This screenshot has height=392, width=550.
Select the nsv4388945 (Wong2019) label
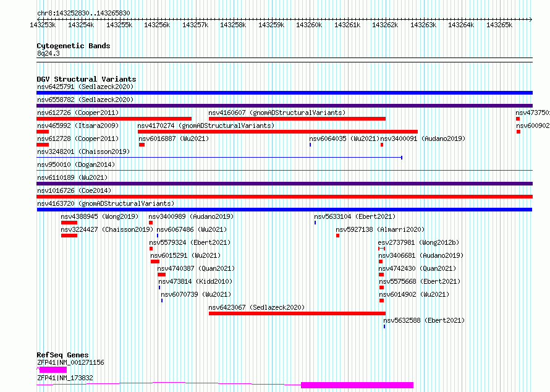(99, 216)
